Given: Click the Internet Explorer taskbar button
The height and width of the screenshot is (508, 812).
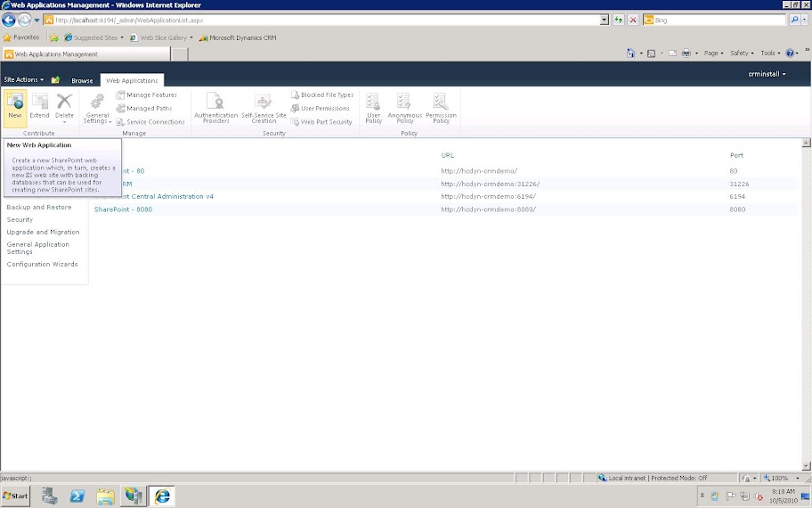Looking at the screenshot, I should click(162, 496).
